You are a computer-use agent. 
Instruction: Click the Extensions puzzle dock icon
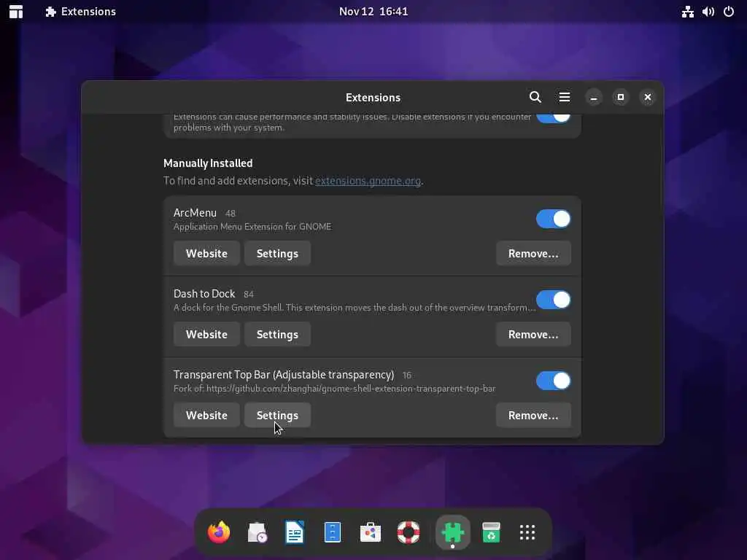coord(452,532)
